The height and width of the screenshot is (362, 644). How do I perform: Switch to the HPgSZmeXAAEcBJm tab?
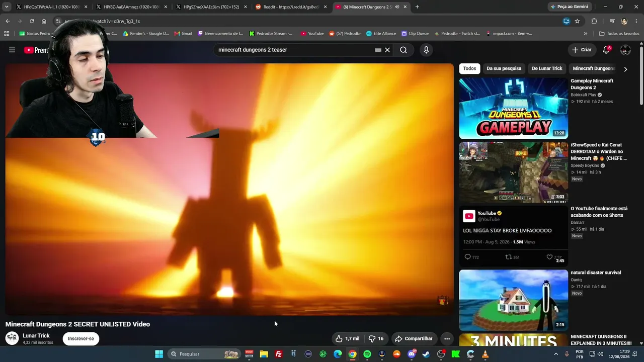(211, 7)
